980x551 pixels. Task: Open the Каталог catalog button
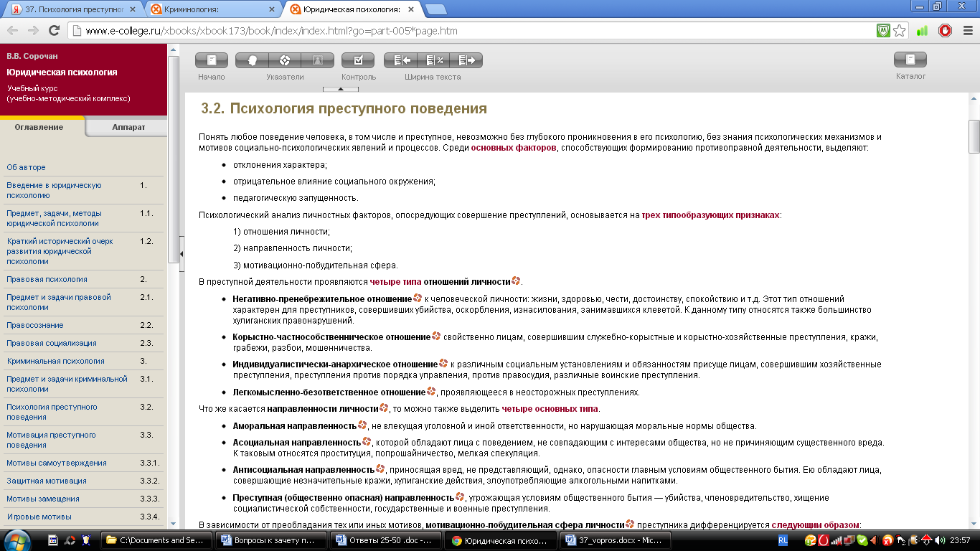910,60
